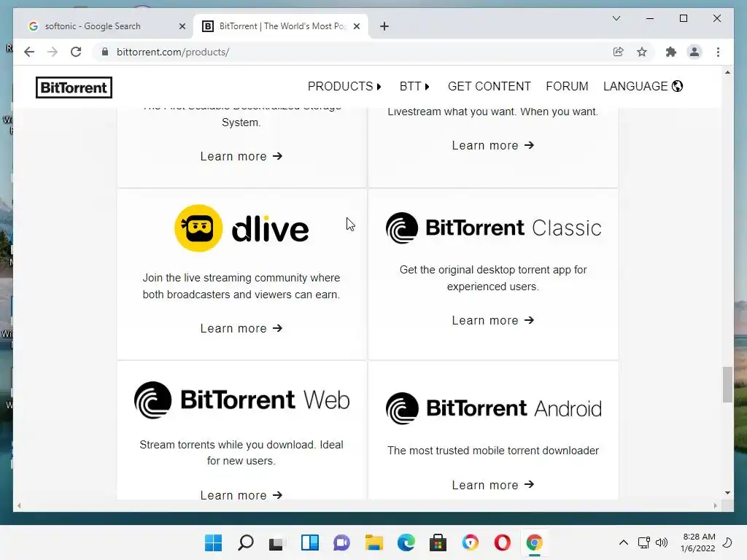This screenshot has width=747, height=560.
Task: Open Teams Chat on taskbar
Action: coord(341,542)
